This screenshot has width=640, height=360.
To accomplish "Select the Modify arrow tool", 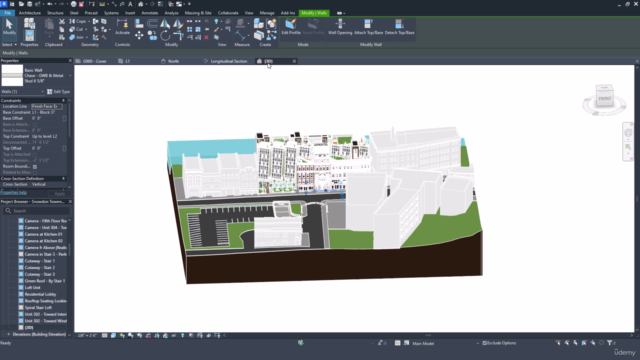I will pyautogui.click(x=9, y=28).
